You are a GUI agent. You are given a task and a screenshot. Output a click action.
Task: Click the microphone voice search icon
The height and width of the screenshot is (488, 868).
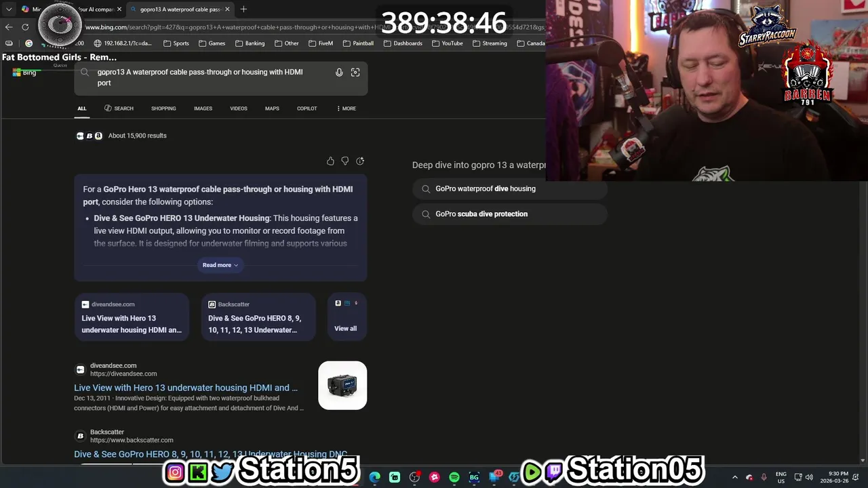tap(339, 73)
